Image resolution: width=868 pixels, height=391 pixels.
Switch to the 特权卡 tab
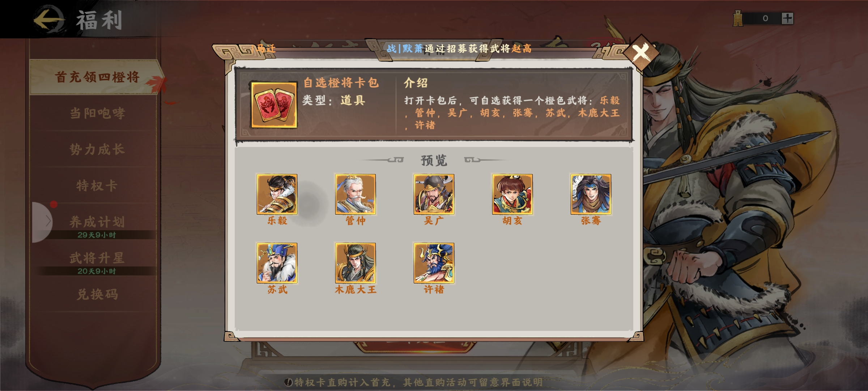tap(97, 185)
